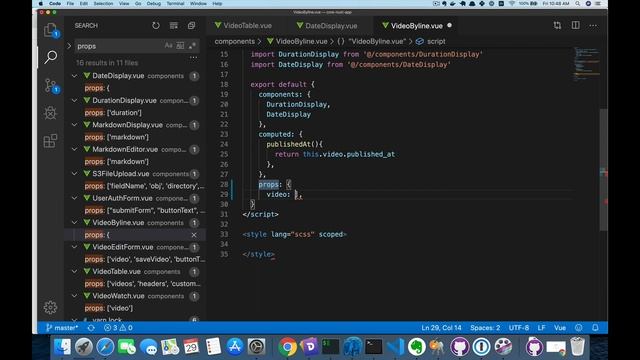This screenshot has width=640, height=360.
Task: Open the Source Control view
Action: [x=51, y=85]
